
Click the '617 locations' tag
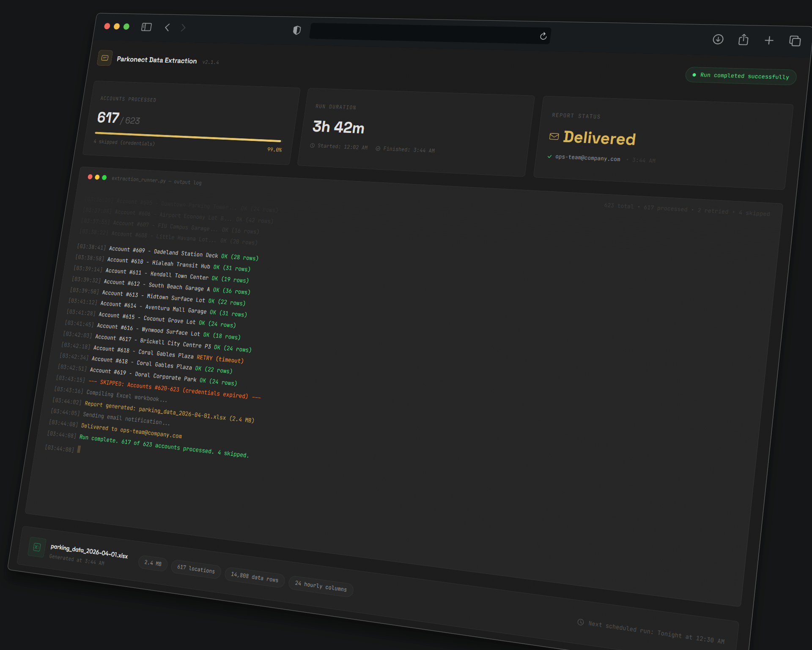[196, 569]
